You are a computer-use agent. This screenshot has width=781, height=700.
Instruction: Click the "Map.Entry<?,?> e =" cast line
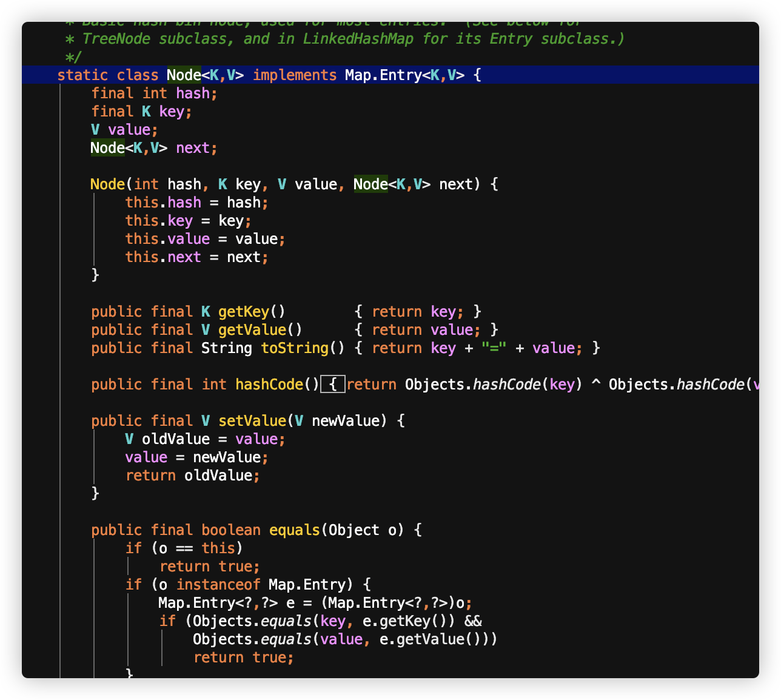click(315, 602)
